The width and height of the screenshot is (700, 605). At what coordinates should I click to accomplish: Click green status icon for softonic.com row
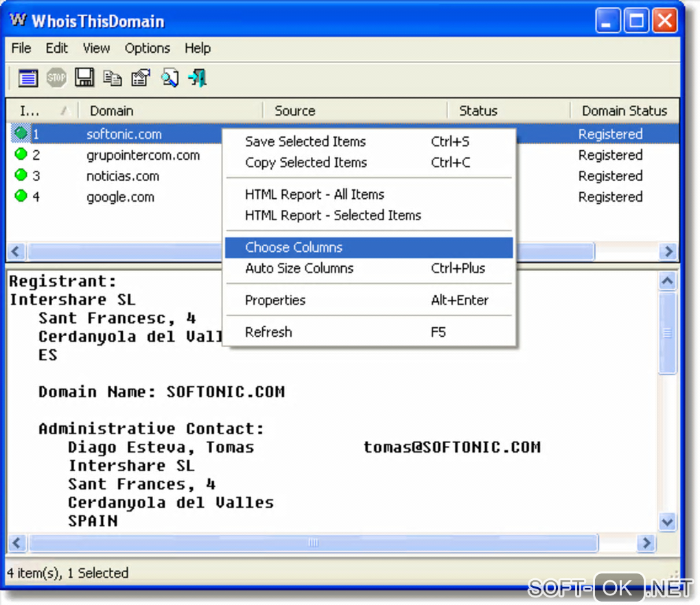coord(21,133)
